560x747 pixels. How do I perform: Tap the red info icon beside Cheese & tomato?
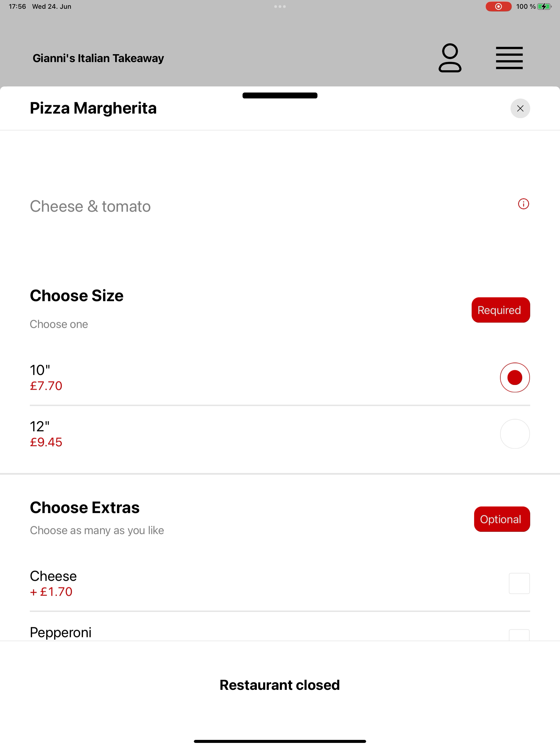point(523,204)
